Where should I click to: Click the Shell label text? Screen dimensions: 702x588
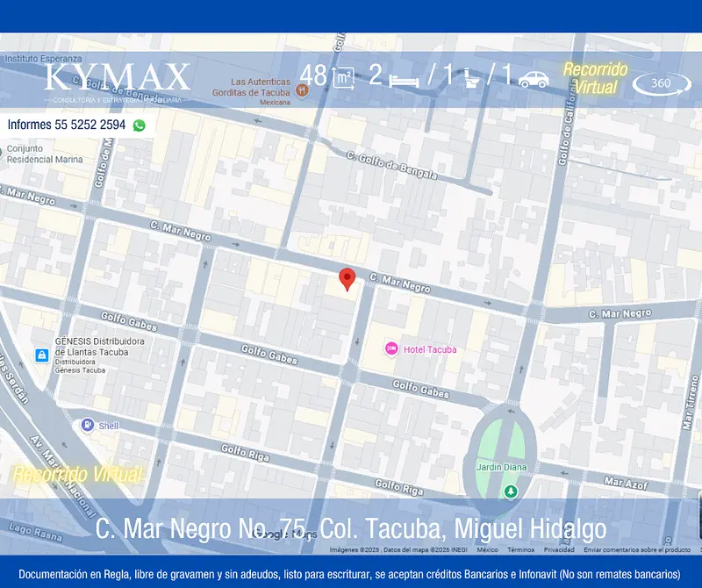108,426
